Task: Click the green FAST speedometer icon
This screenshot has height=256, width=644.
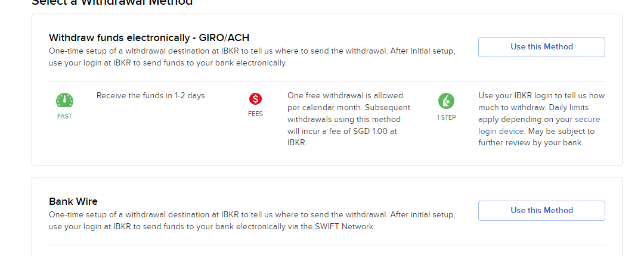Action: point(64,100)
